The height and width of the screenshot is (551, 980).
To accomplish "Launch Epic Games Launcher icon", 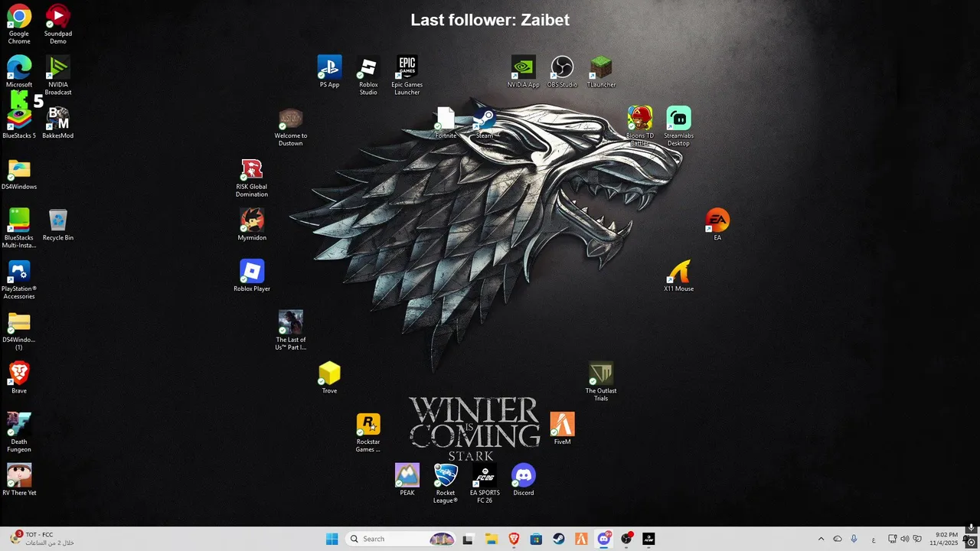I will click(407, 75).
